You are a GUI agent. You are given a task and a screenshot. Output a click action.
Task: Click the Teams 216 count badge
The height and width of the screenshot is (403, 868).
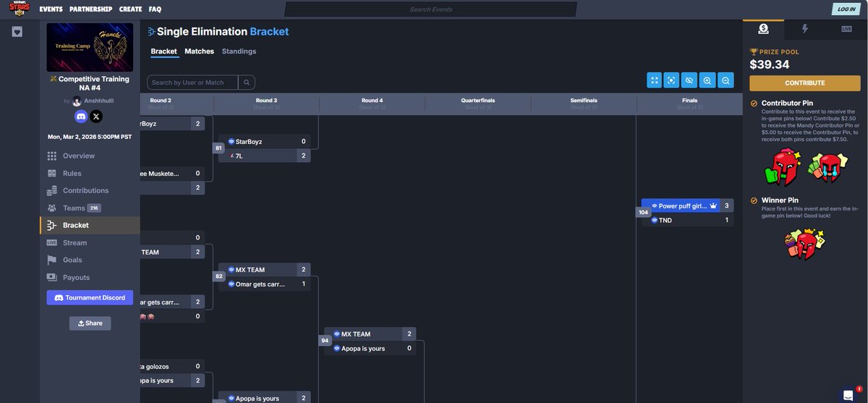pos(94,208)
